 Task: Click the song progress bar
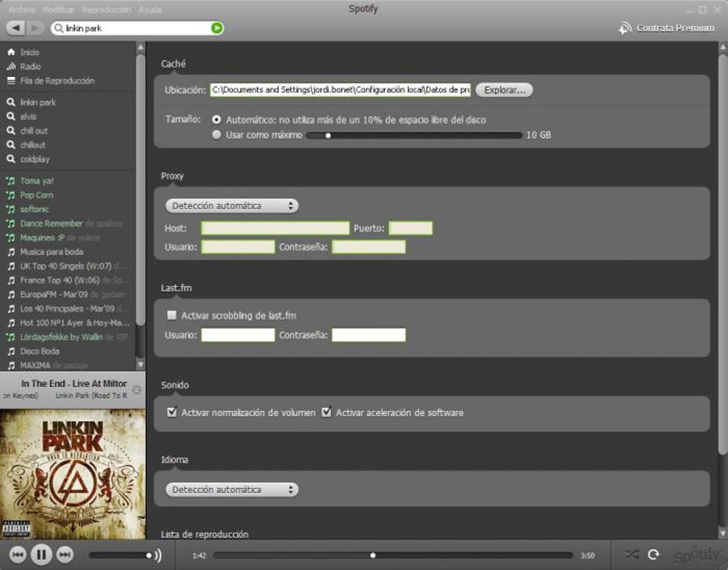click(x=393, y=555)
